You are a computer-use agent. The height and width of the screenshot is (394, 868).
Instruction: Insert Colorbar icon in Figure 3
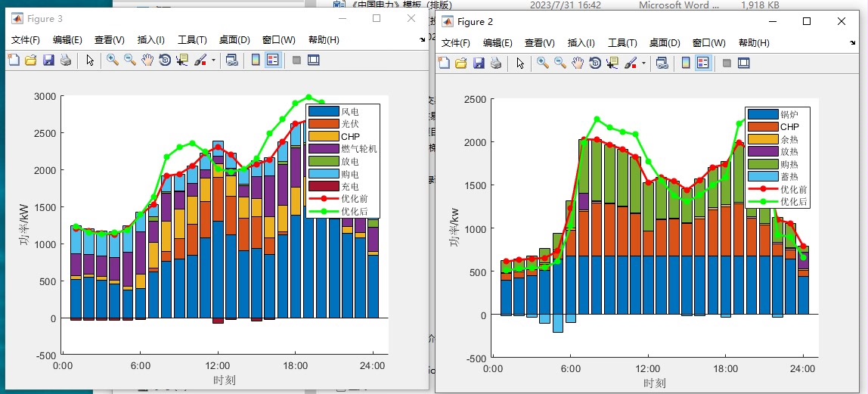[256, 60]
